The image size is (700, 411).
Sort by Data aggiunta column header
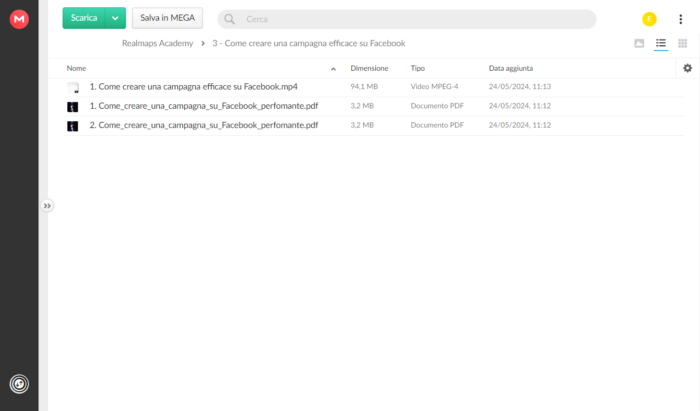[511, 68]
